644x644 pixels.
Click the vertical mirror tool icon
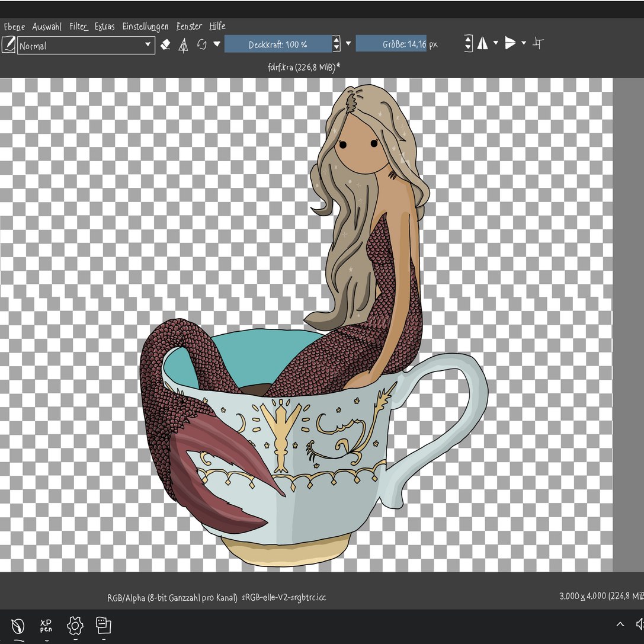coord(510,43)
